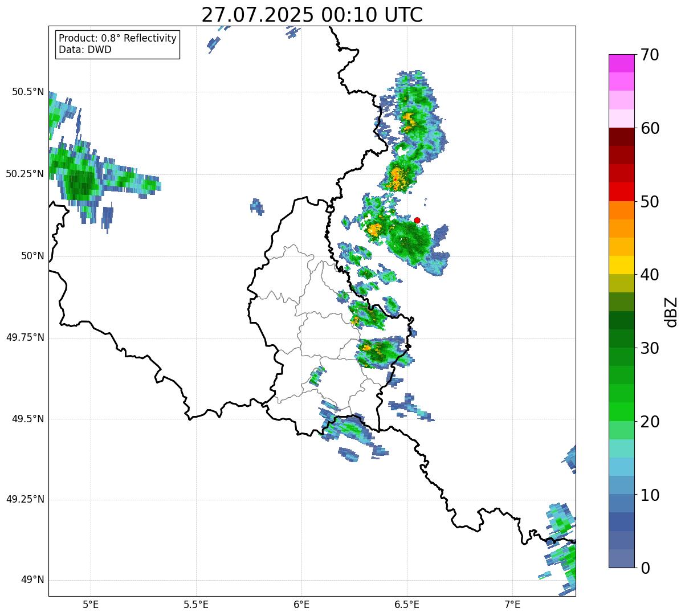Click the 49.5°N latitude label
The width and height of the screenshot is (685, 616).
tap(27, 419)
